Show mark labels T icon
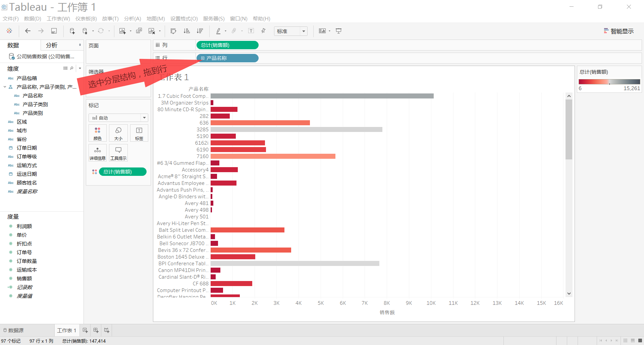Viewport: 644px width, 345px height. click(251, 31)
